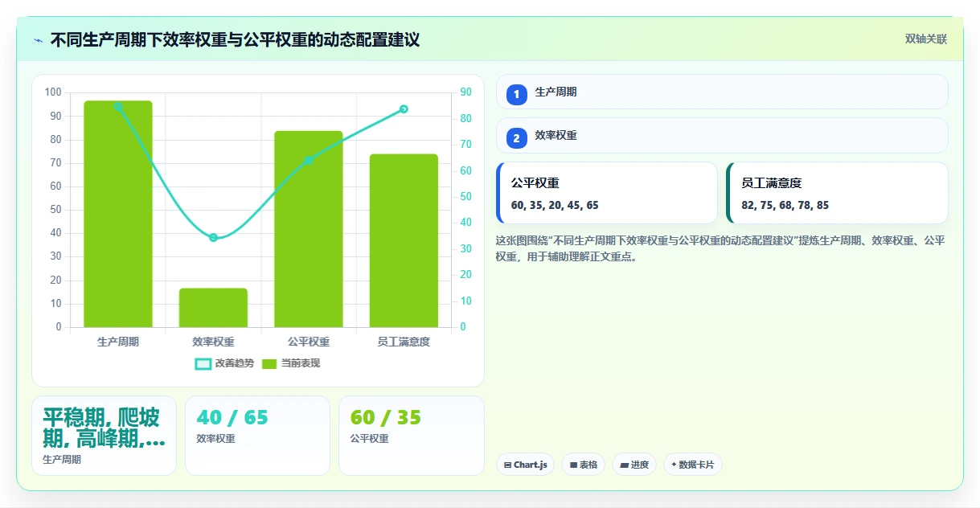Viewport: 980px width, 508px height.
Task: Toggle the 当前表现 legend entry
Action: coord(291,363)
